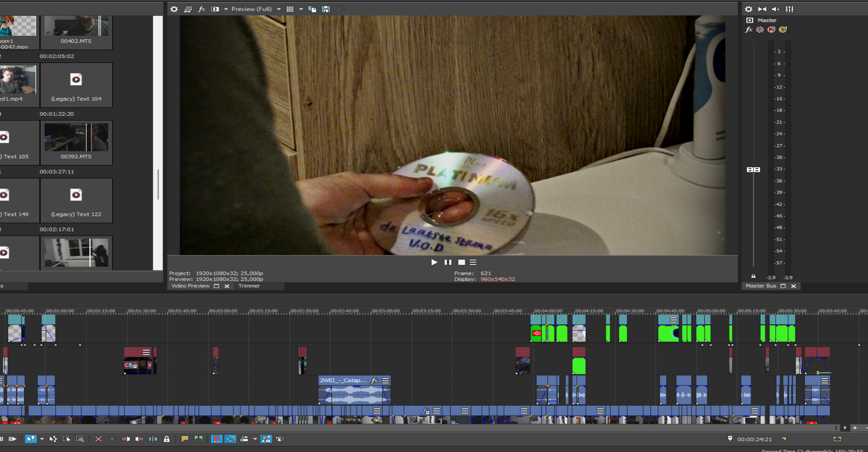Toggle Automatic Crossfades button
The width and height of the screenshot is (868, 452).
pyautogui.click(x=230, y=439)
